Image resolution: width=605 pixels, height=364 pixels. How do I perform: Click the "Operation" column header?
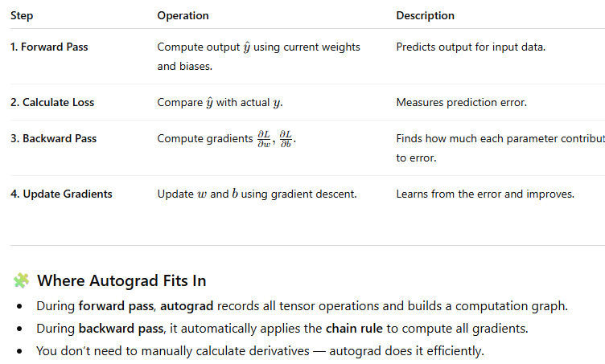pos(183,15)
